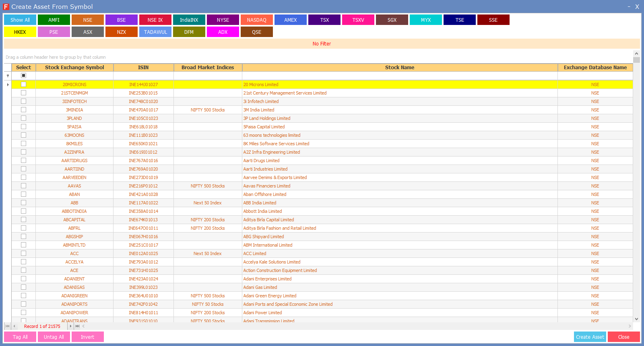Sort by ISIN column header
The width and height of the screenshot is (644, 346).
click(x=143, y=68)
